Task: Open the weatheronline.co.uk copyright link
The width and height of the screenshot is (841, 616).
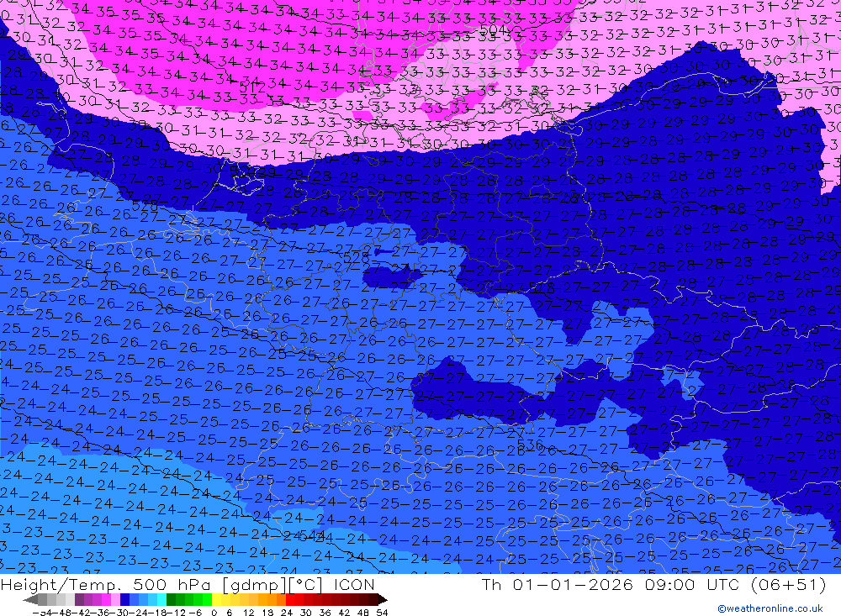Action: pyautogui.click(x=770, y=608)
